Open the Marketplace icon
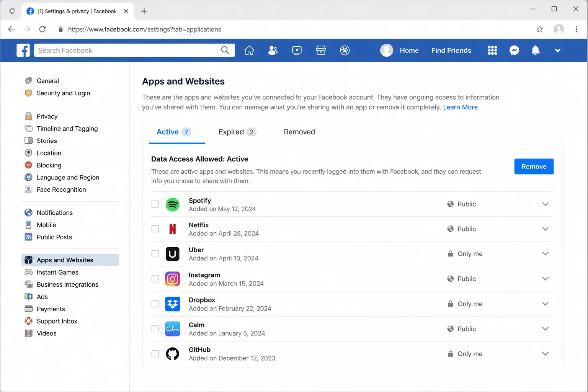This screenshot has height=392, width=588. 321,50
